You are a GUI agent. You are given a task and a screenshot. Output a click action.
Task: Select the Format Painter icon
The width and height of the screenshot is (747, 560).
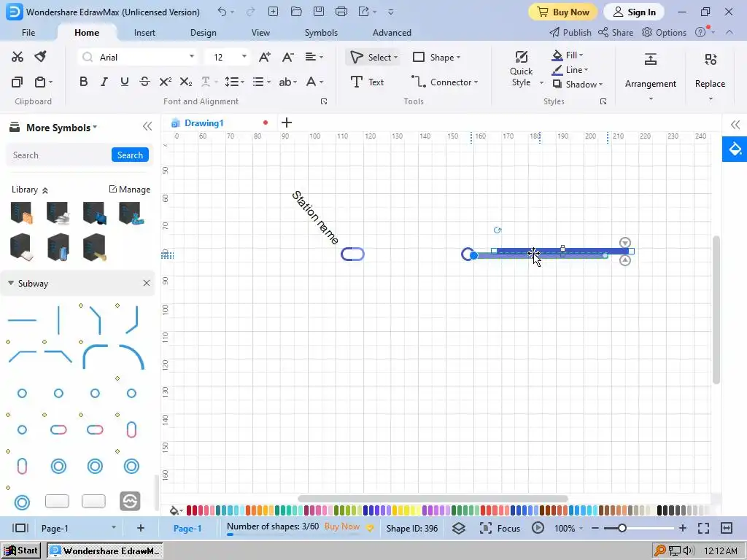[41, 57]
